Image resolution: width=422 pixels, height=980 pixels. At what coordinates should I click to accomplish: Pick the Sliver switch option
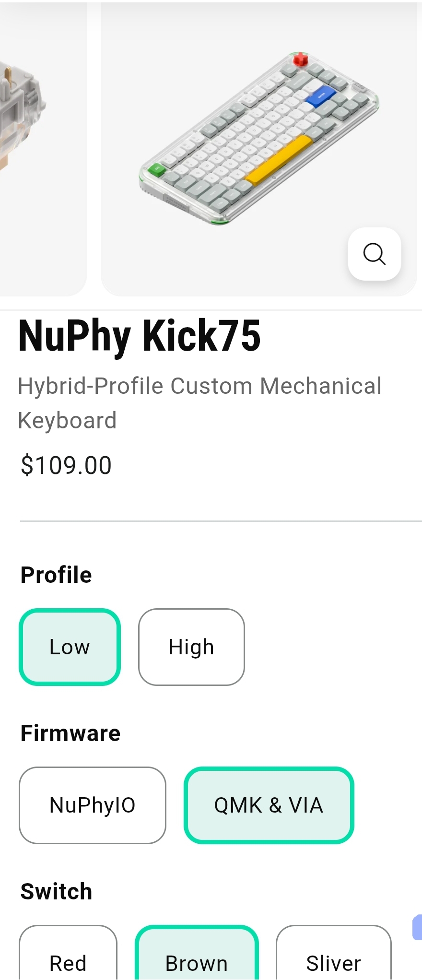click(x=334, y=955)
